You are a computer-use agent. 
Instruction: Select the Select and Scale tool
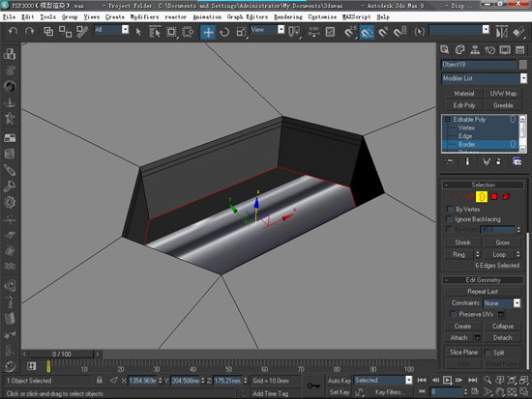point(241,32)
